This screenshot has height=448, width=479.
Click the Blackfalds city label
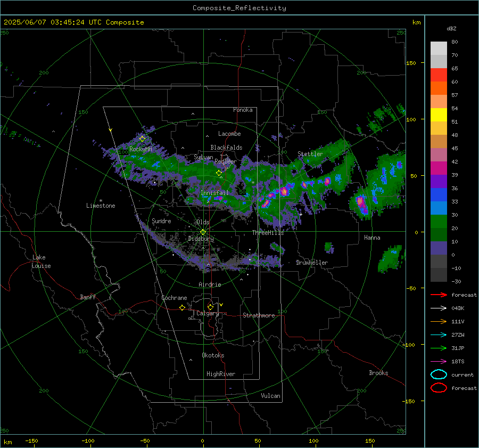226,148
